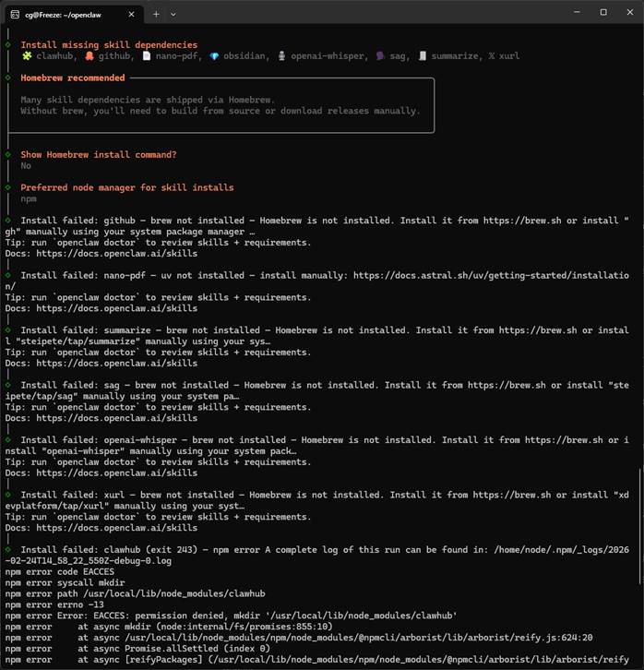Click the 'npm' preferred node manager answer
This screenshot has height=670, width=644.
29,198
